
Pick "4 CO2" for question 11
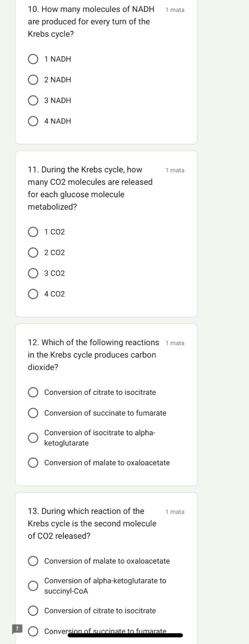click(33, 294)
